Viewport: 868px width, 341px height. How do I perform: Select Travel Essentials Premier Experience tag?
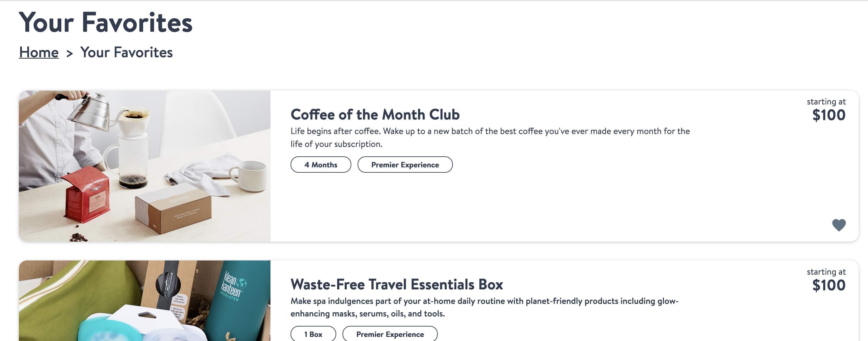390,334
